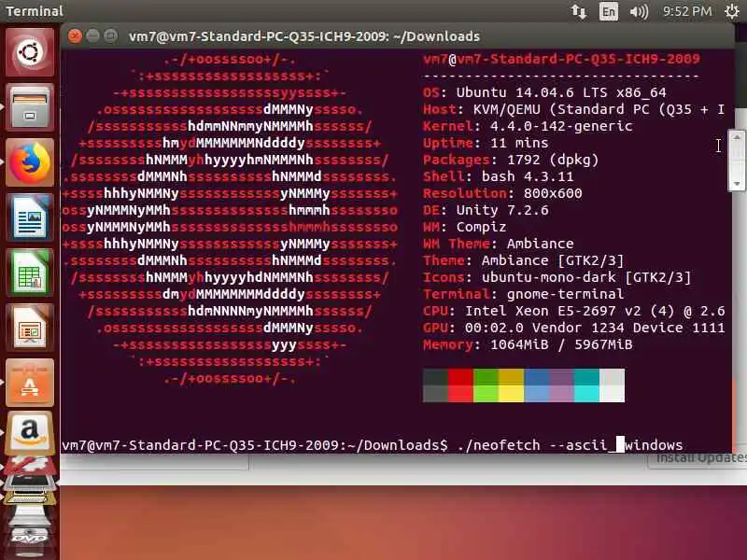Open the DVD drive launcher icon
The width and height of the screenshot is (747, 560).
coord(30,536)
